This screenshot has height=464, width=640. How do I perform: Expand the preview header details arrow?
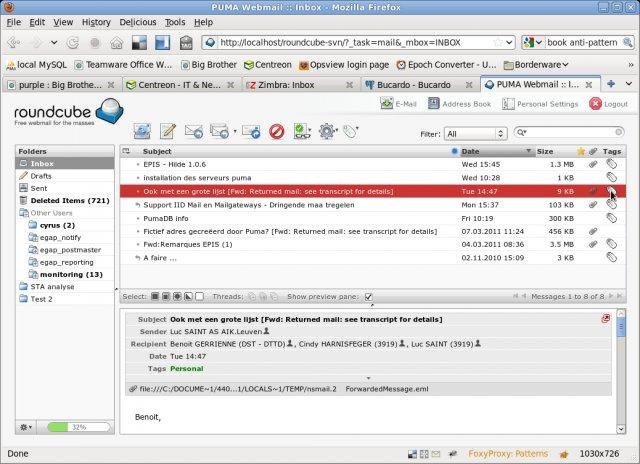click(369, 378)
